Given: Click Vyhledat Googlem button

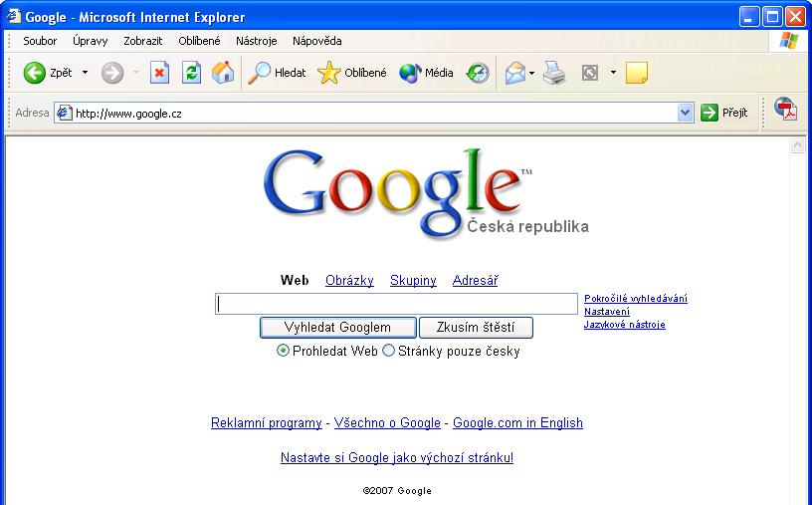Looking at the screenshot, I should point(337,327).
